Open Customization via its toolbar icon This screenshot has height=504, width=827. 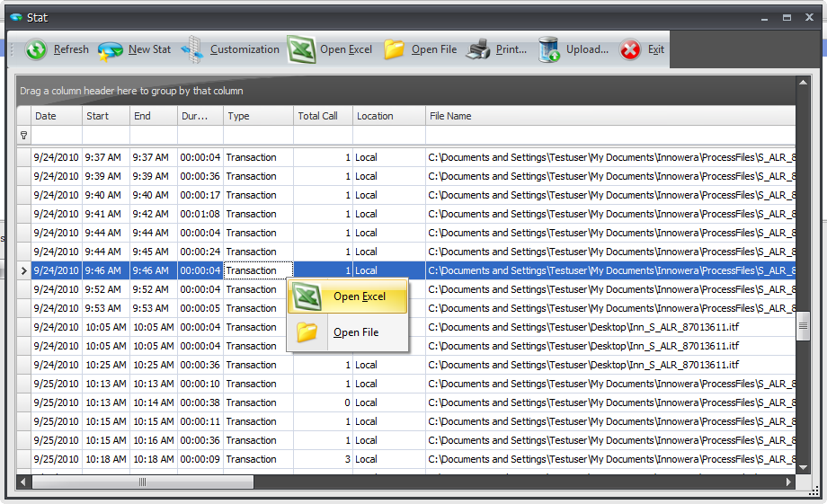[192, 50]
